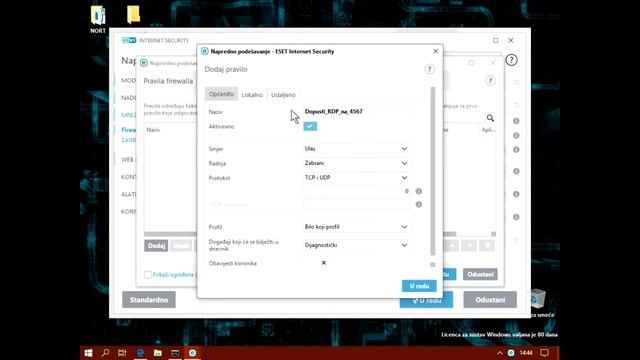This screenshot has height=360, width=640.
Task: Show hidden system tray icons
Action: coord(500,353)
